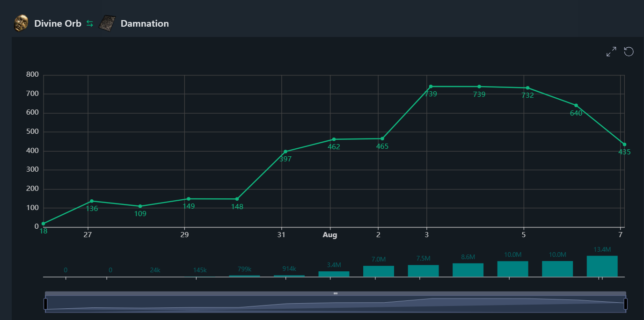This screenshot has width=644, height=320.
Task: Click the 3.4M volume bar
Action: click(x=334, y=274)
